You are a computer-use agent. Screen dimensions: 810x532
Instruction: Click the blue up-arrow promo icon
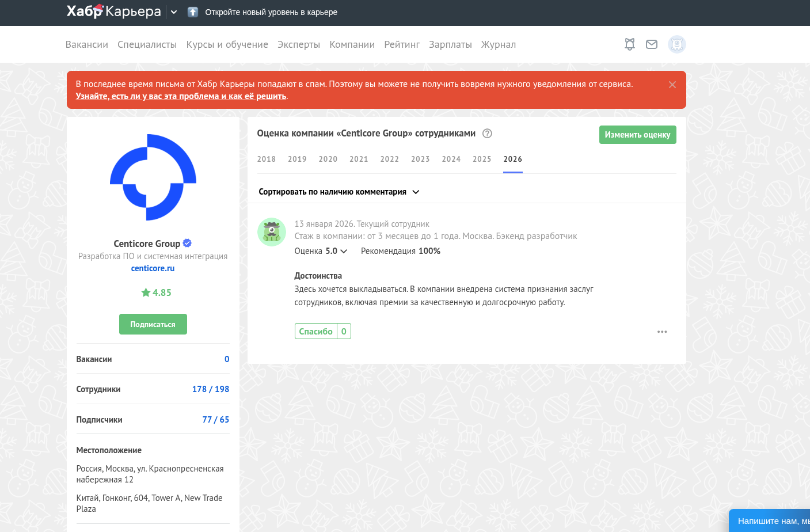193,12
